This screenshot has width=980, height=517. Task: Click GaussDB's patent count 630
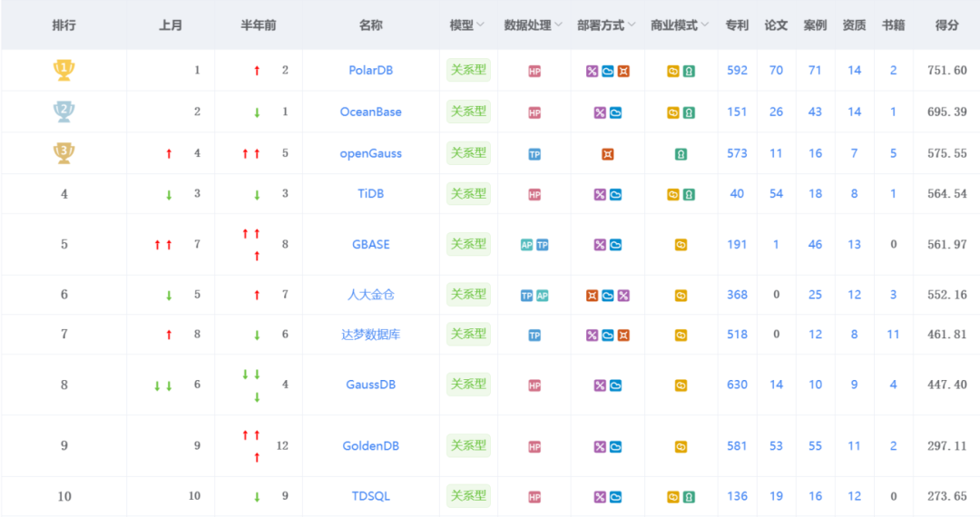[737, 385]
